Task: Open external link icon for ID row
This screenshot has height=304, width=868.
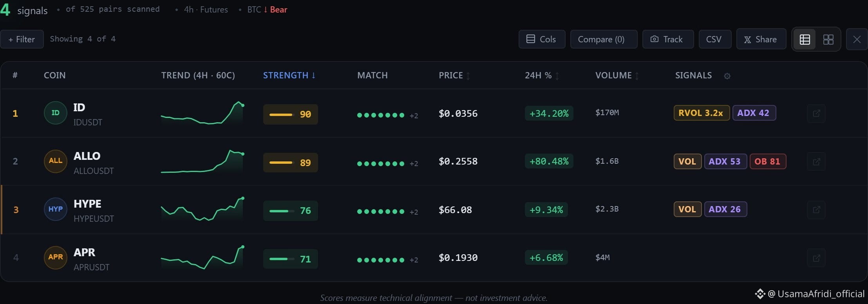Action: 816,113
